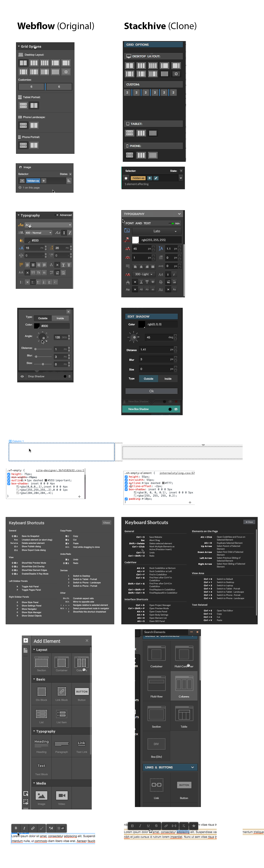This screenshot has width=264, height=868.
Task: Open Webflow grid custom layout gear icon
Action: pos(66,72)
